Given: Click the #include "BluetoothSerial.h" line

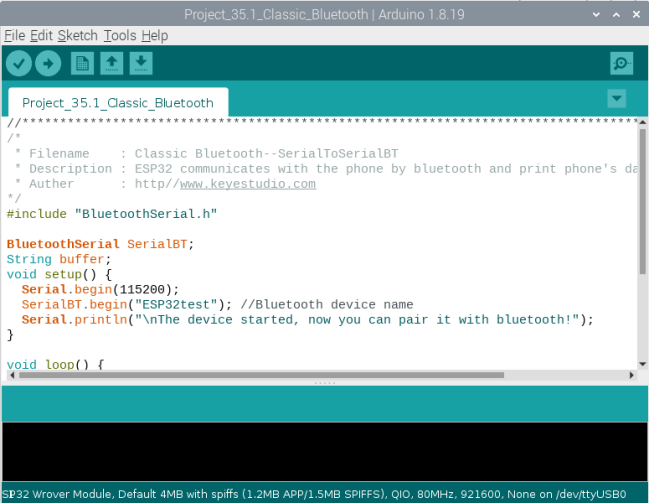Looking at the screenshot, I should (x=112, y=214).
